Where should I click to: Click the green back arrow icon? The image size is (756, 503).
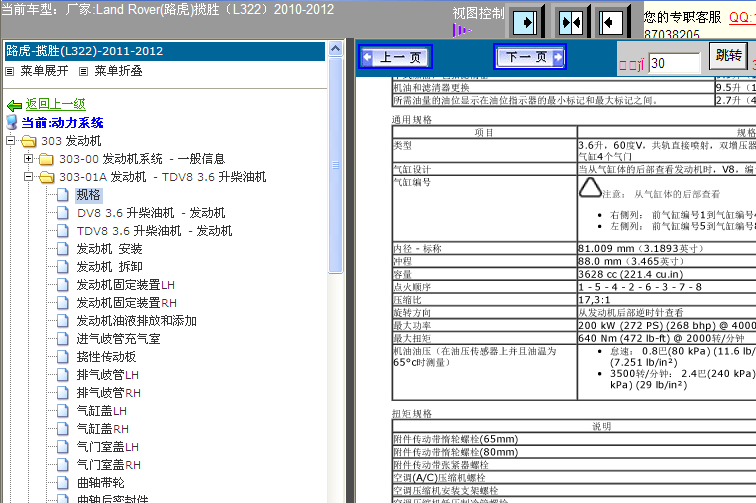pyautogui.click(x=14, y=105)
